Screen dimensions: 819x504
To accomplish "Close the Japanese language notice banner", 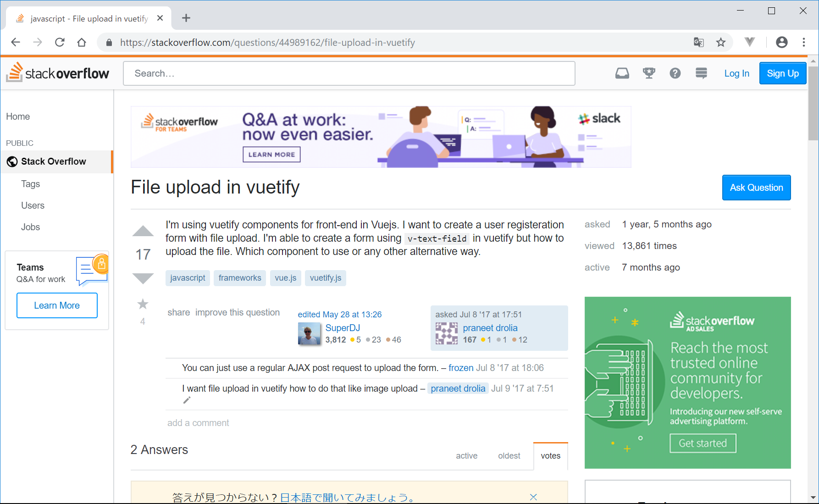I will [533, 497].
